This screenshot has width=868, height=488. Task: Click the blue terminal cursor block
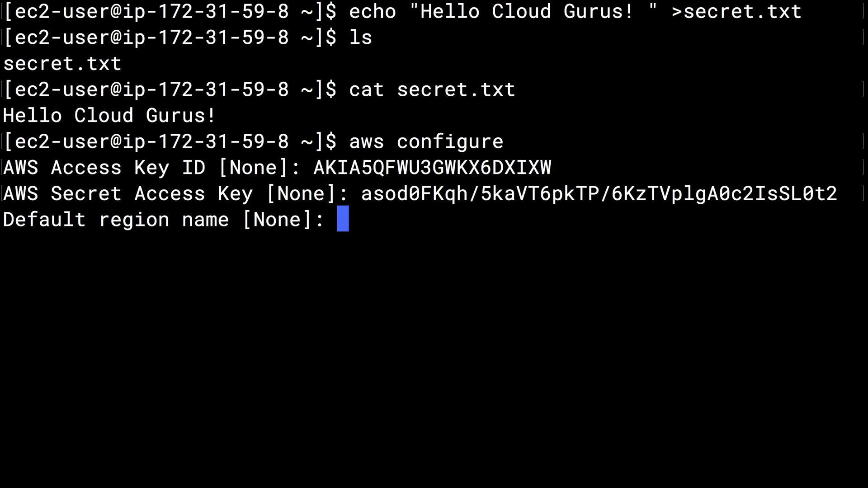point(343,219)
